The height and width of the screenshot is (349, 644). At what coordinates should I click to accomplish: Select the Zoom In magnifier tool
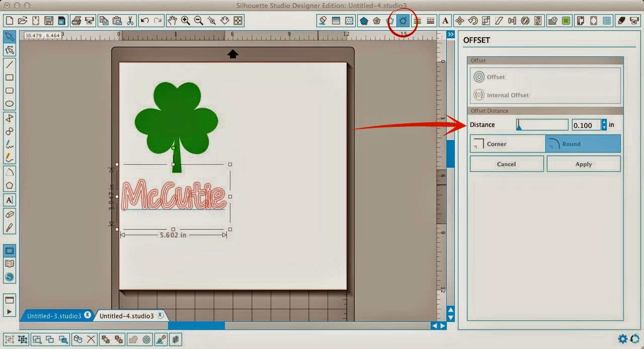tap(185, 21)
